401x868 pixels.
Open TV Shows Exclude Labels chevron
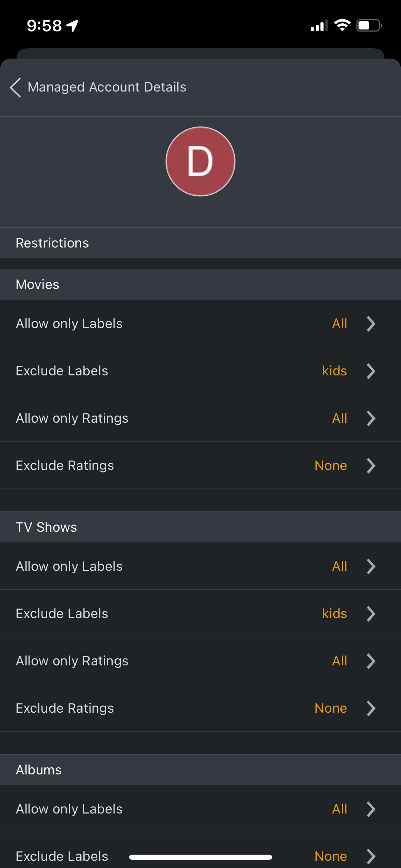tap(371, 614)
